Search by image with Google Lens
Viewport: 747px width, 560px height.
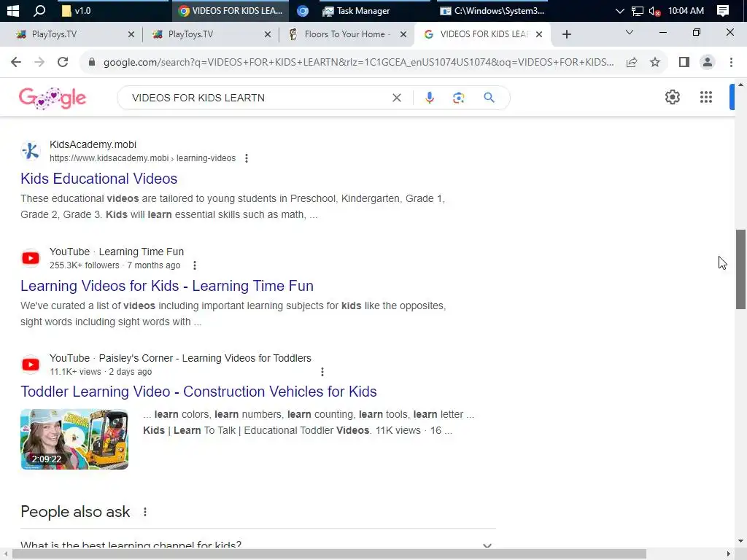[x=458, y=98]
